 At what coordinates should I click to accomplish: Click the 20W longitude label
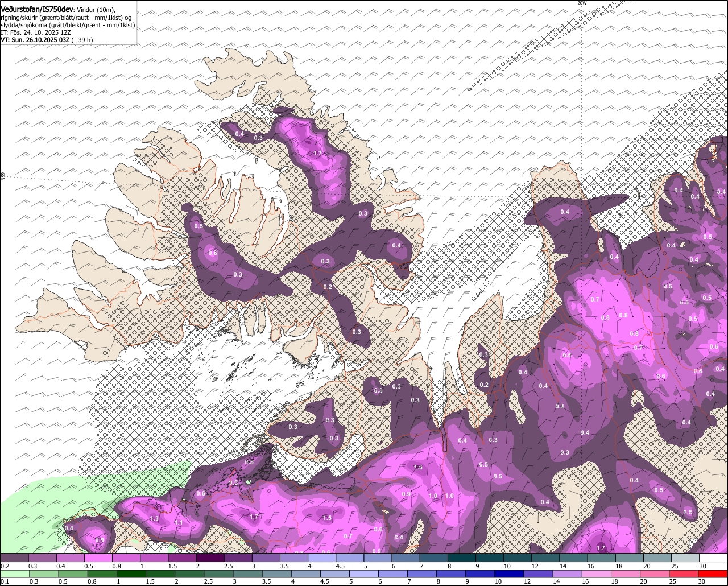(581, 3)
